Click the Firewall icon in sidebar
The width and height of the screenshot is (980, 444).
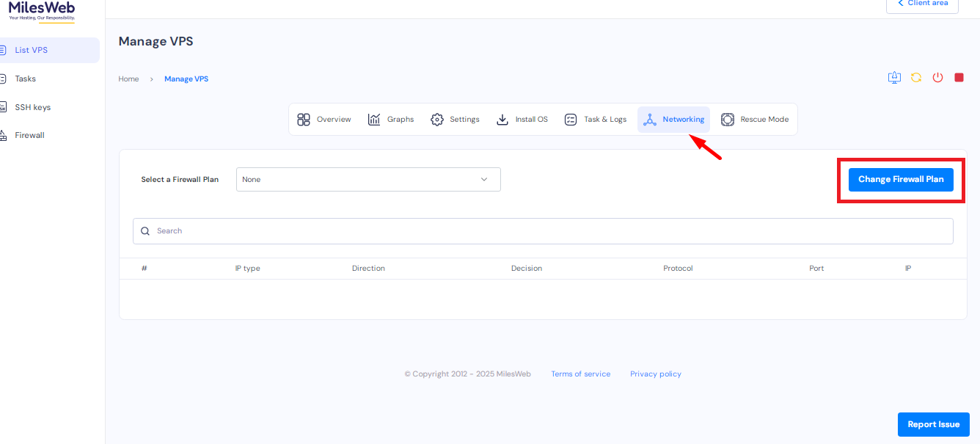[x=3, y=136]
